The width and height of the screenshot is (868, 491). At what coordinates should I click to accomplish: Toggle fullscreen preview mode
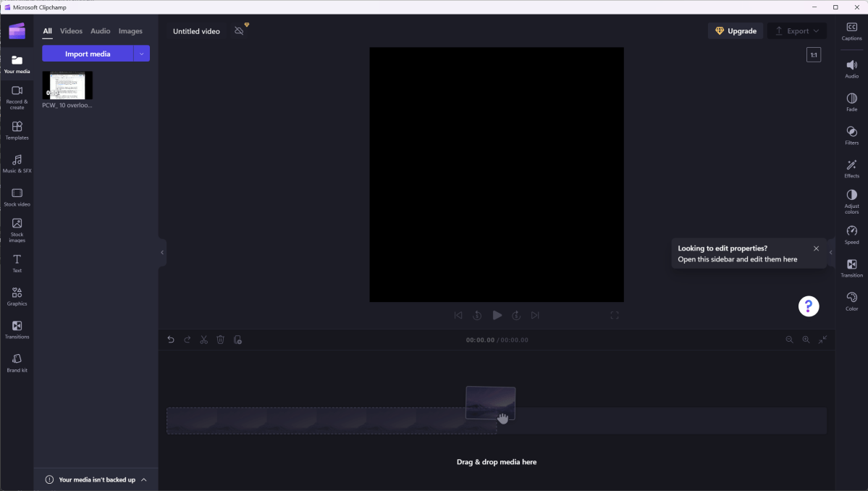tap(614, 315)
